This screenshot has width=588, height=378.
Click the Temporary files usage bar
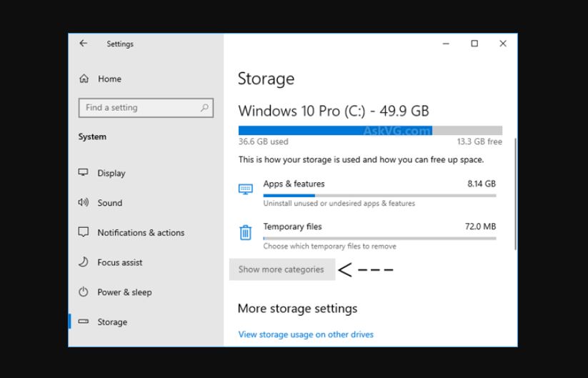[379, 238]
